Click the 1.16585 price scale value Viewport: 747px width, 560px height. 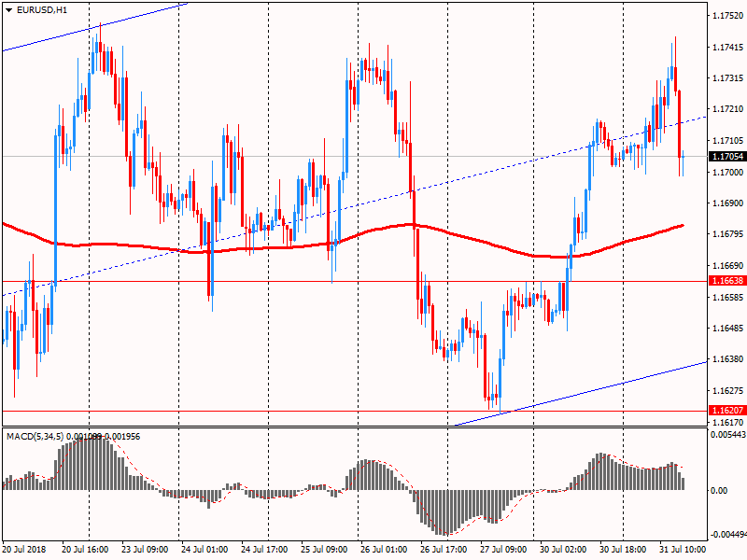727,297
